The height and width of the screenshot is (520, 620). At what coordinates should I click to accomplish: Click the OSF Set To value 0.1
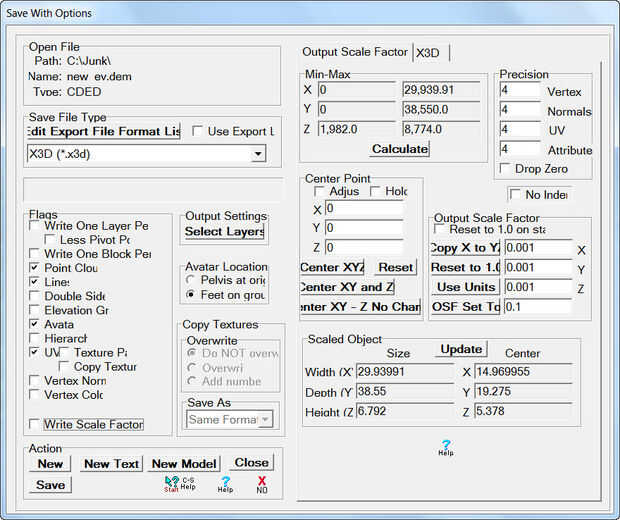[538, 307]
